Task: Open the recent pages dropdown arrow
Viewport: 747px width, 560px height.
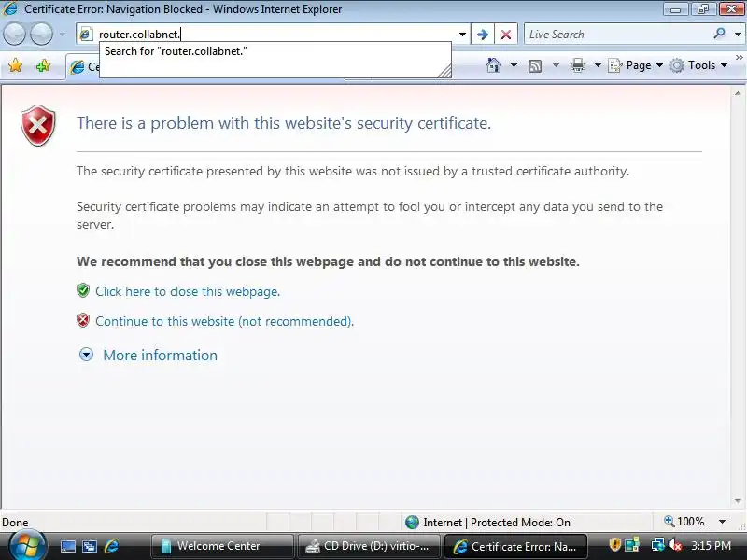Action: (63, 35)
